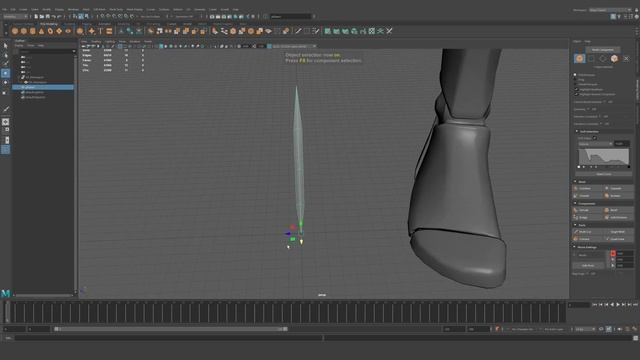The height and width of the screenshot is (360, 640).
Task: Create a polygon disc from the shelf
Action: tap(68, 31)
